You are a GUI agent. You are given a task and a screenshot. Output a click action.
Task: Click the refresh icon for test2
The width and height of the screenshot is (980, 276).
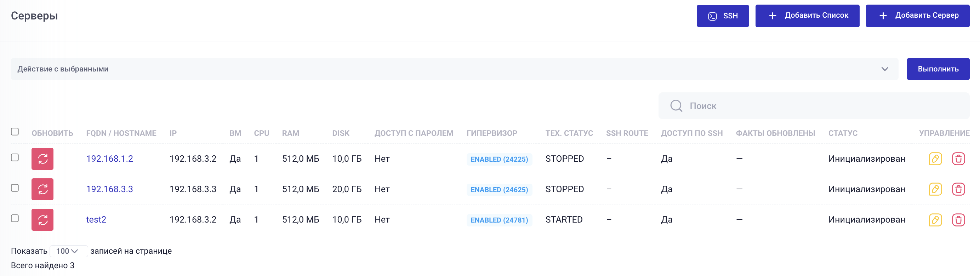click(42, 219)
